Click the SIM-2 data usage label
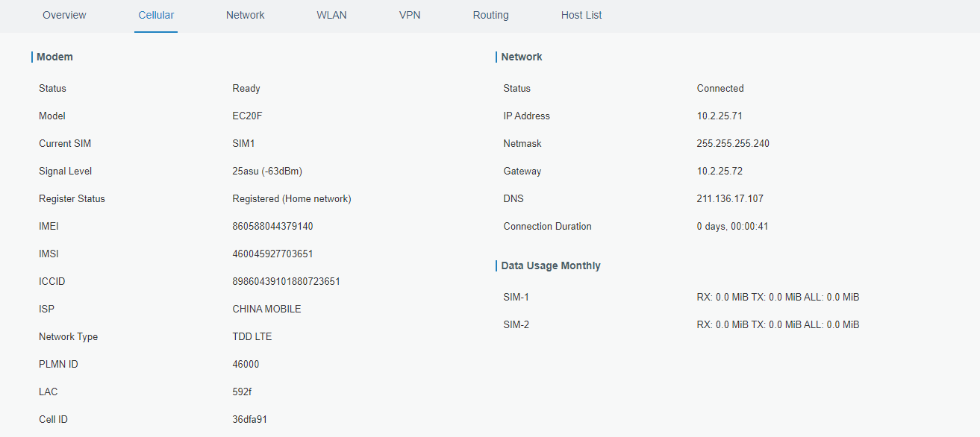The height and width of the screenshot is (437, 980). [516, 324]
